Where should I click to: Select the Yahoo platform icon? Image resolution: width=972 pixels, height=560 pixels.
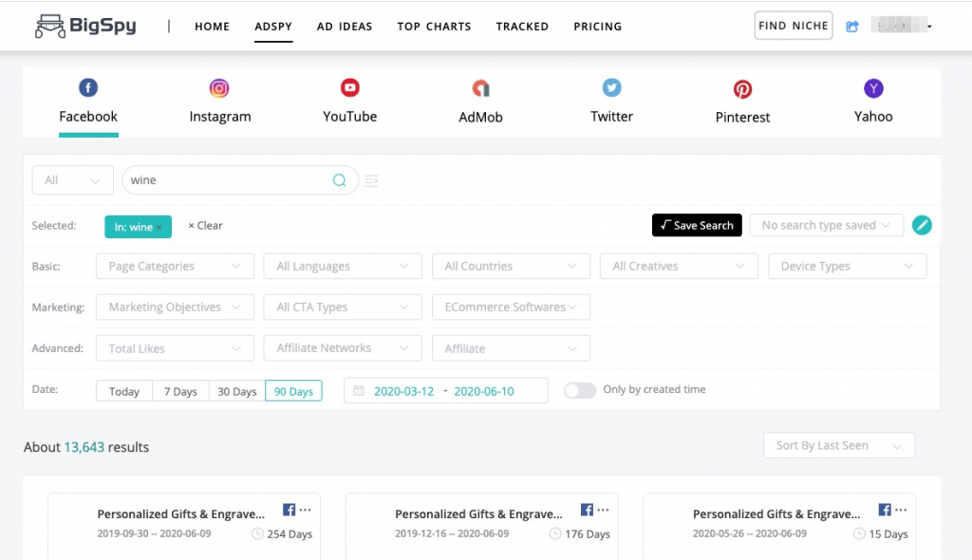(873, 88)
